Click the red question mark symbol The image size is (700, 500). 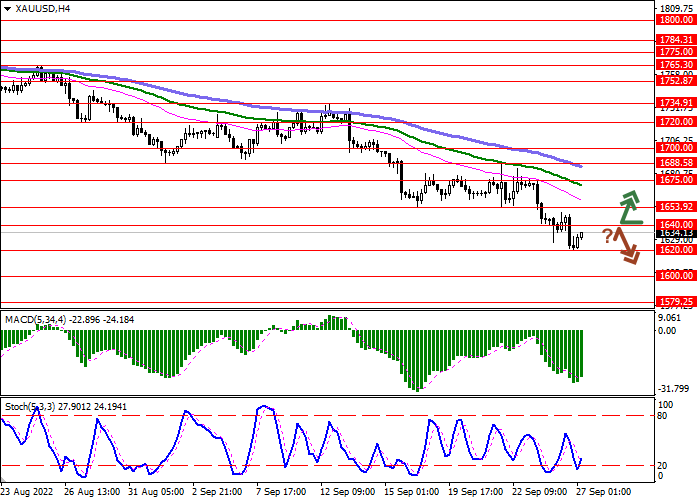coord(606,236)
